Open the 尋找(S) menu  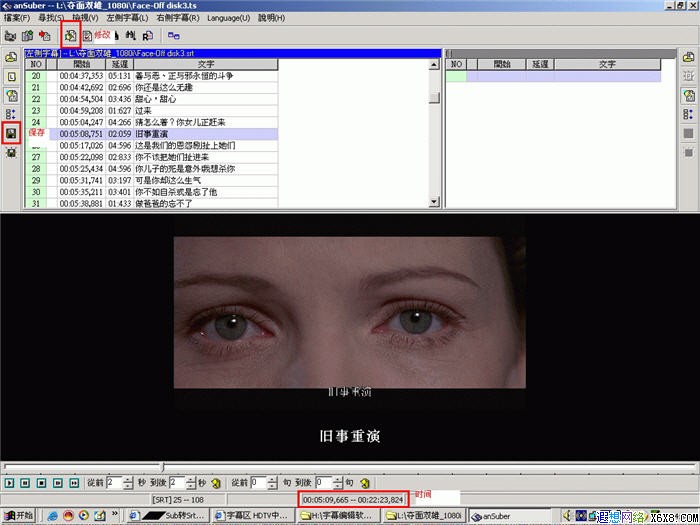pyautogui.click(x=51, y=18)
